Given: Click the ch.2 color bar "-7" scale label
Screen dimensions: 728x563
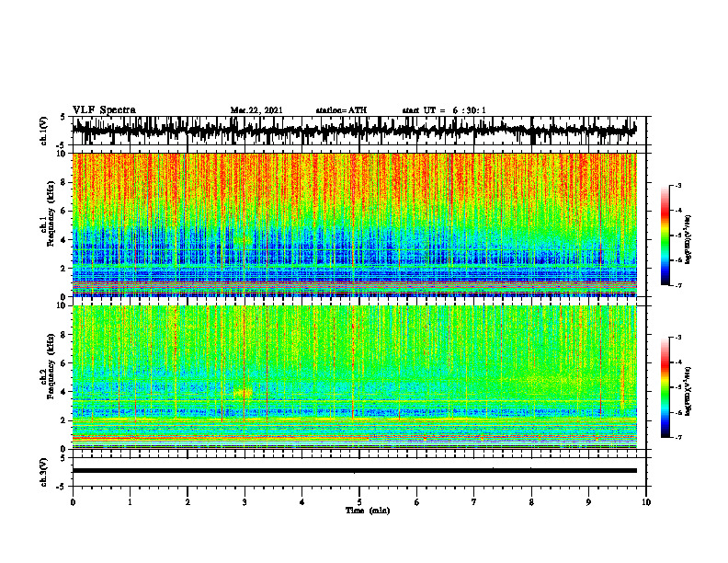Looking at the screenshot, I should 678,437.
